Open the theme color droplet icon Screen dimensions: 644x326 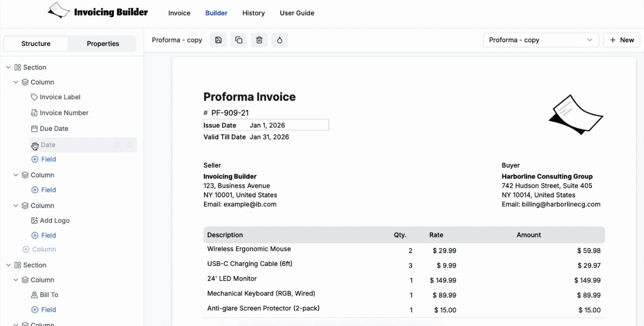coord(280,40)
